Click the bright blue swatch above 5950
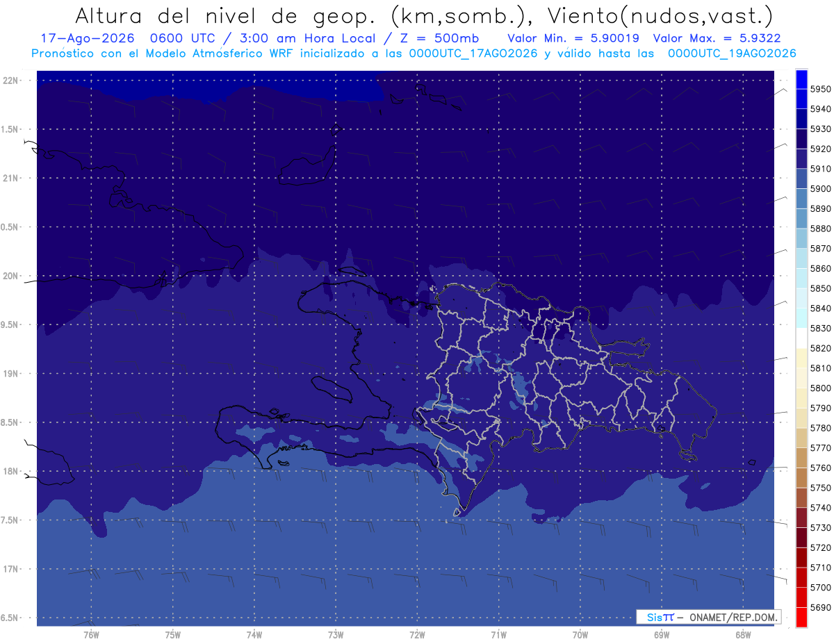 pyautogui.click(x=801, y=79)
